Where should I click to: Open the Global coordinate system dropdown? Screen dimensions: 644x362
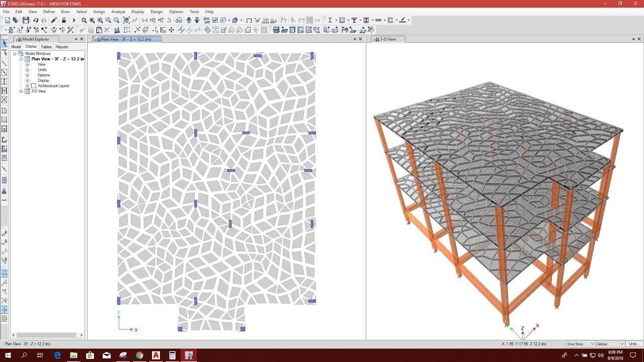tap(610, 344)
